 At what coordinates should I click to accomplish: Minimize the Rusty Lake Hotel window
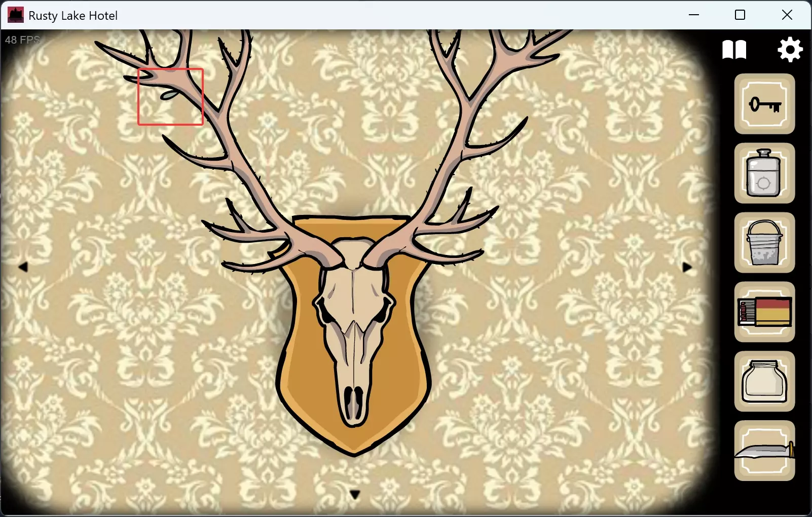694,15
